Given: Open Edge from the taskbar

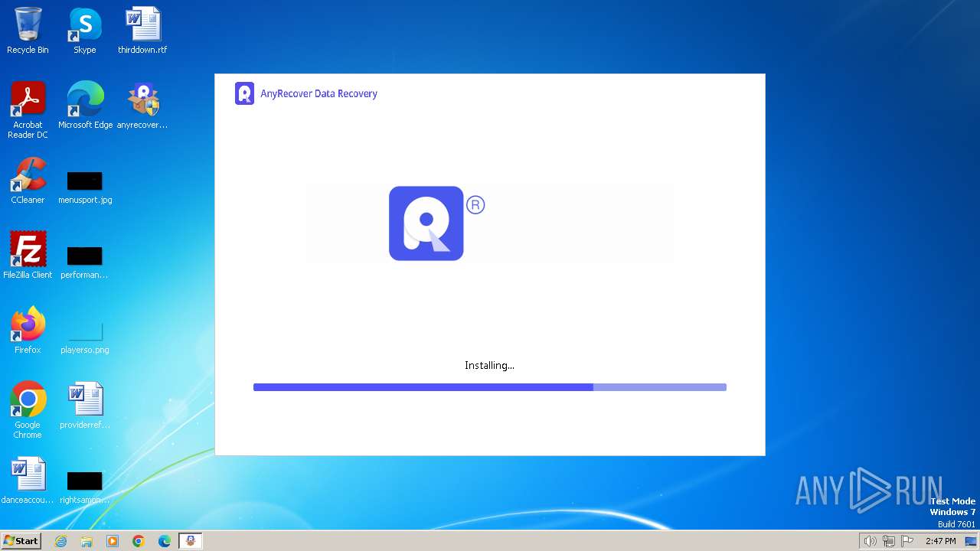Looking at the screenshot, I should (x=165, y=541).
